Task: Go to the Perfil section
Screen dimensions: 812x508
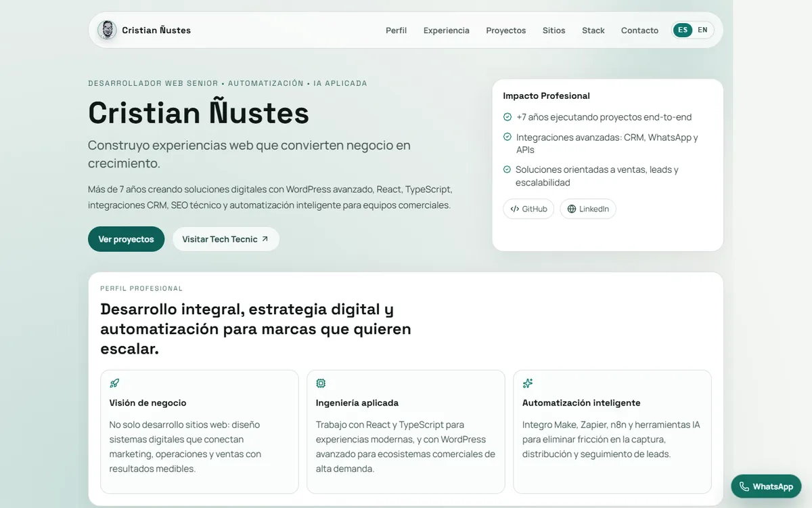Action: [397, 30]
